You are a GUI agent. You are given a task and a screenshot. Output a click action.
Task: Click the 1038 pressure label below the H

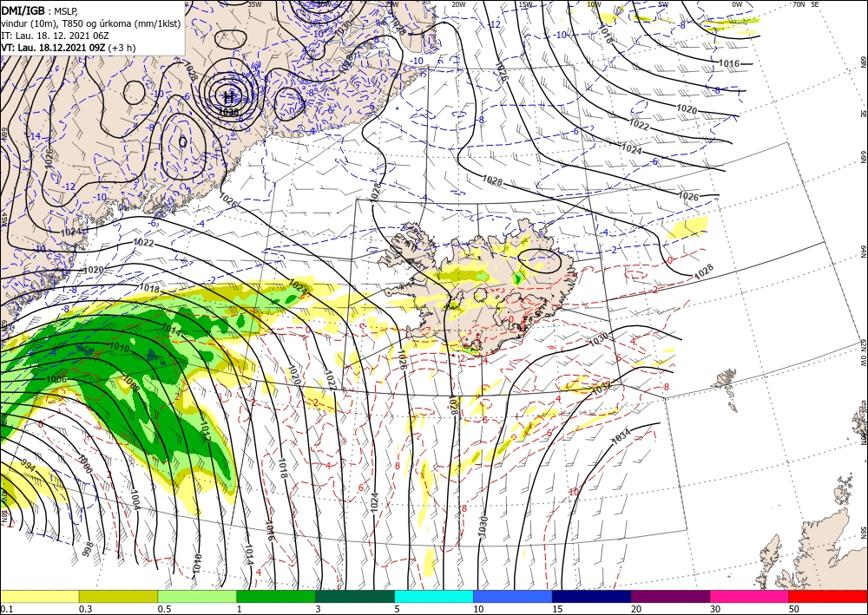[x=229, y=111]
